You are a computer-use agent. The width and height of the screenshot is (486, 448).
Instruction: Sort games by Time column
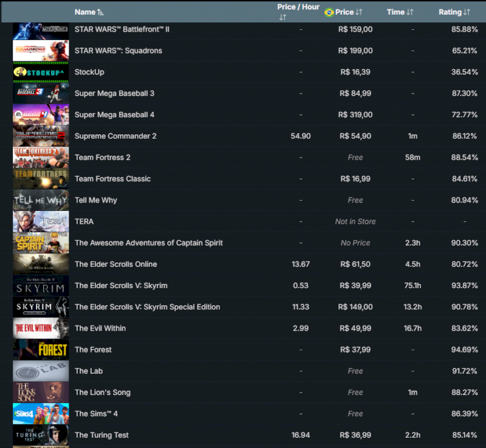point(400,12)
